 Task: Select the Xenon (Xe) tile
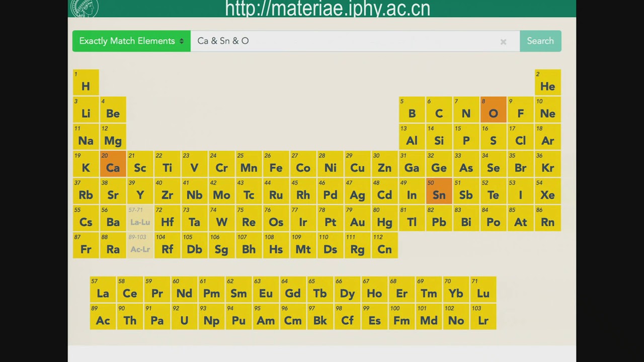(x=548, y=191)
